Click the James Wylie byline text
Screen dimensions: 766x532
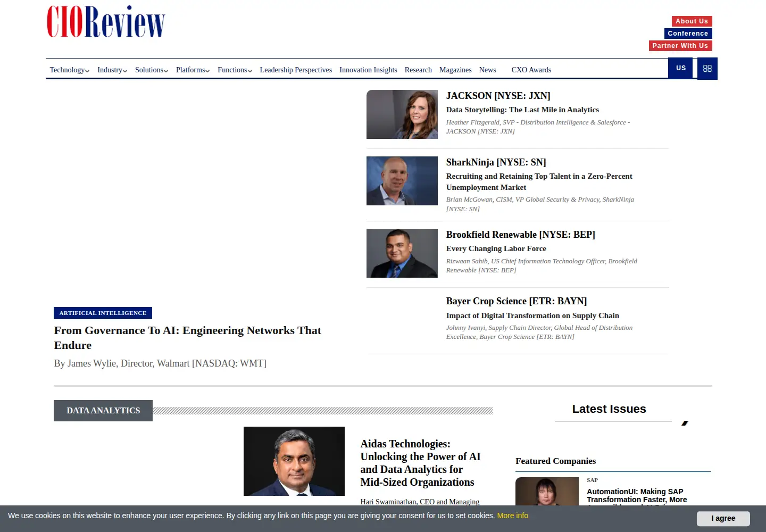click(160, 363)
